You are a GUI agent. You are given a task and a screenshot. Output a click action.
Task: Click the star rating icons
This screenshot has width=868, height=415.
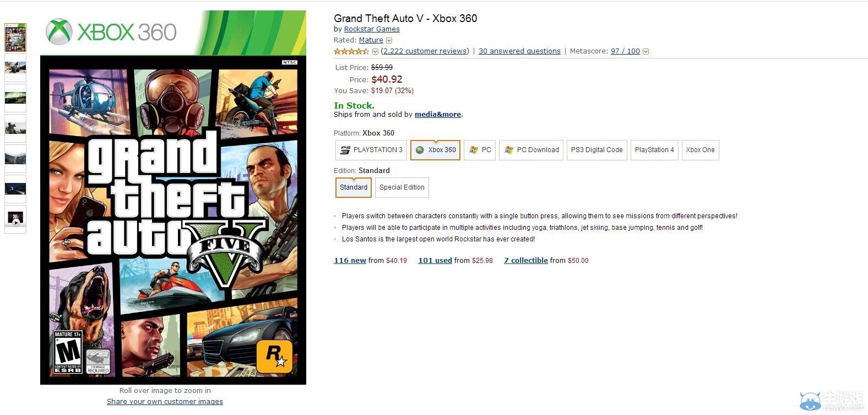click(x=351, y=51)
